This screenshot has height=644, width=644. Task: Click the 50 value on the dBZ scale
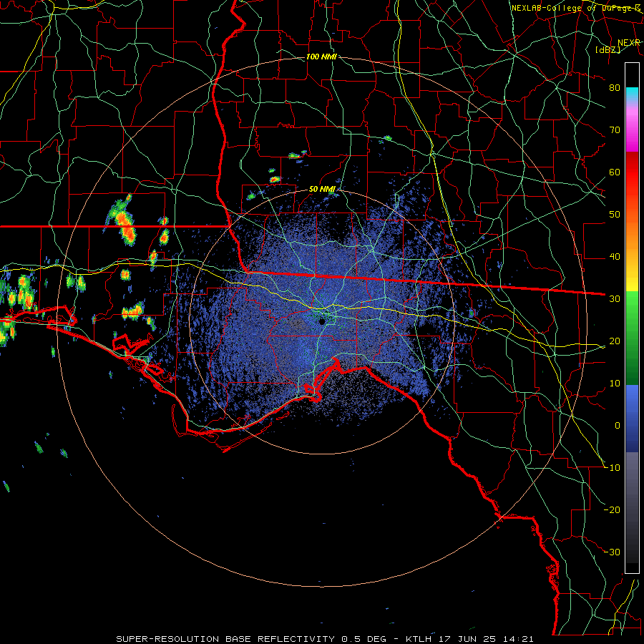[x=615, y=215]
